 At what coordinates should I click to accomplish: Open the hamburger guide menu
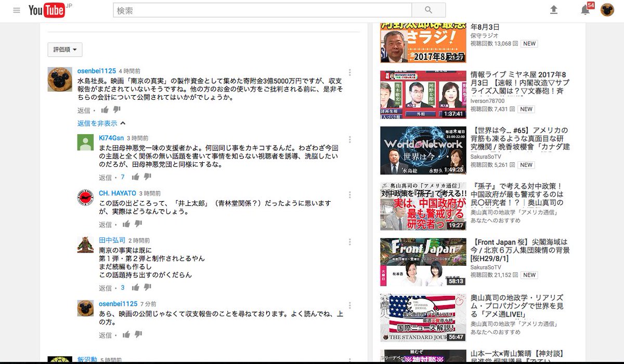[17, 10]
